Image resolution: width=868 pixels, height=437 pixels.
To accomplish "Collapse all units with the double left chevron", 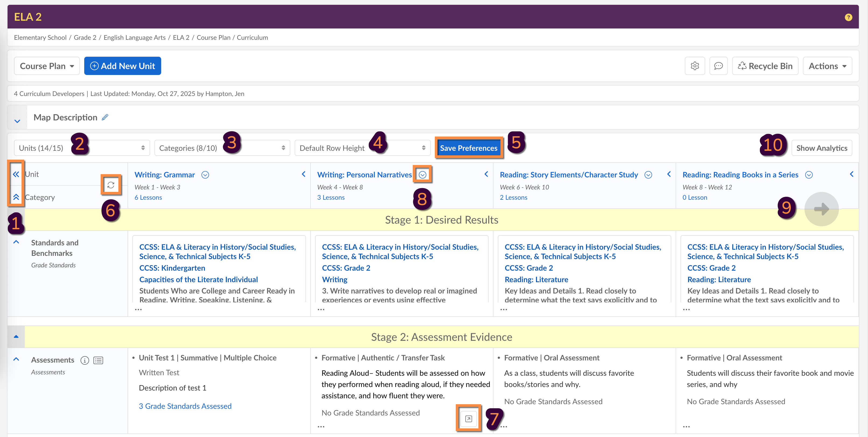I will pos(16,174).
